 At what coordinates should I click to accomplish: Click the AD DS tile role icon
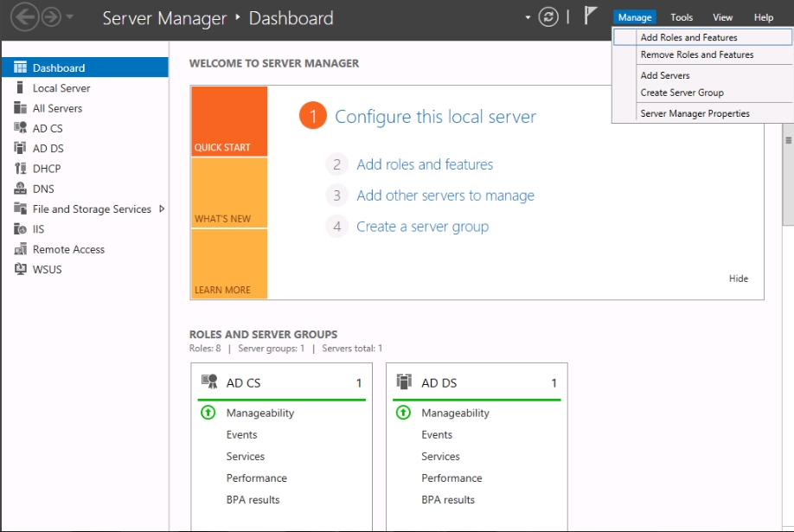coord(404,381)
